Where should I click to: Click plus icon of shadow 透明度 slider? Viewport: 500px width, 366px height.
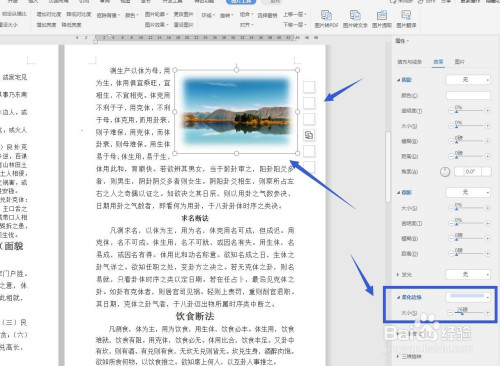point(488,111)
